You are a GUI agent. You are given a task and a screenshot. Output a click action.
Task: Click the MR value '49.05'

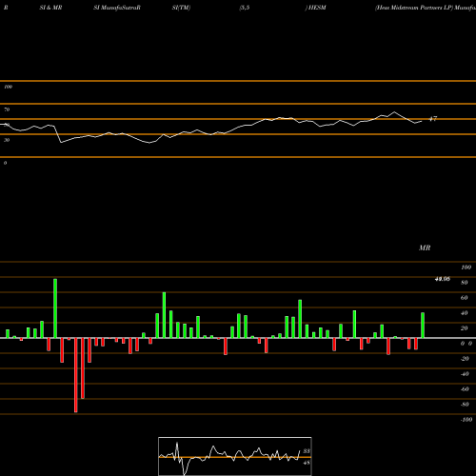442,279
